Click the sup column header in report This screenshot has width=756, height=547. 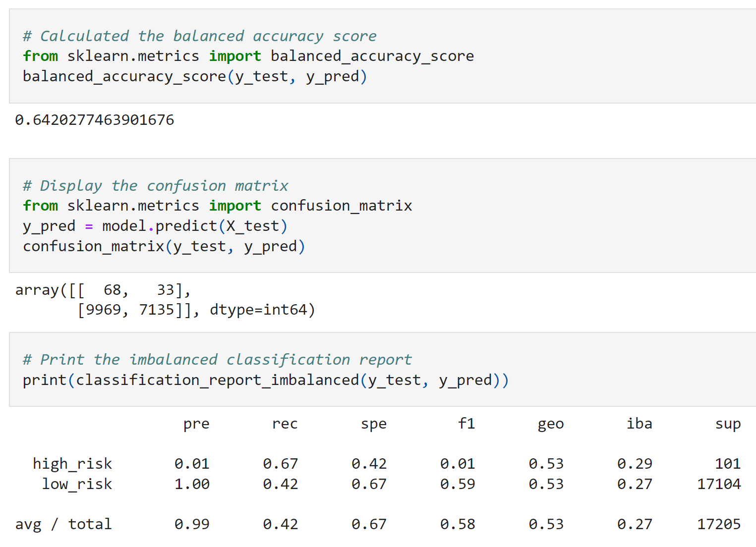coord(728,424)
